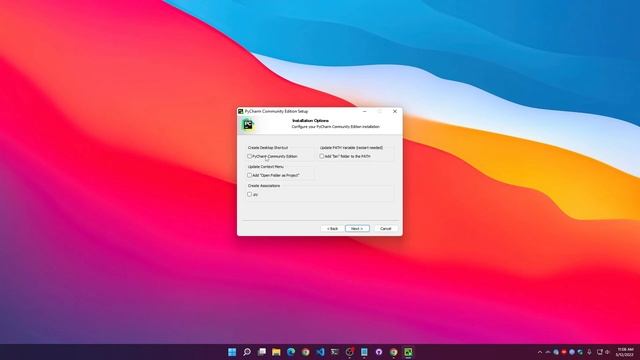Enable the PyCharm Community Edition desktop shortcut checkbox
This screenshot has width=640, height=360.
249,156
